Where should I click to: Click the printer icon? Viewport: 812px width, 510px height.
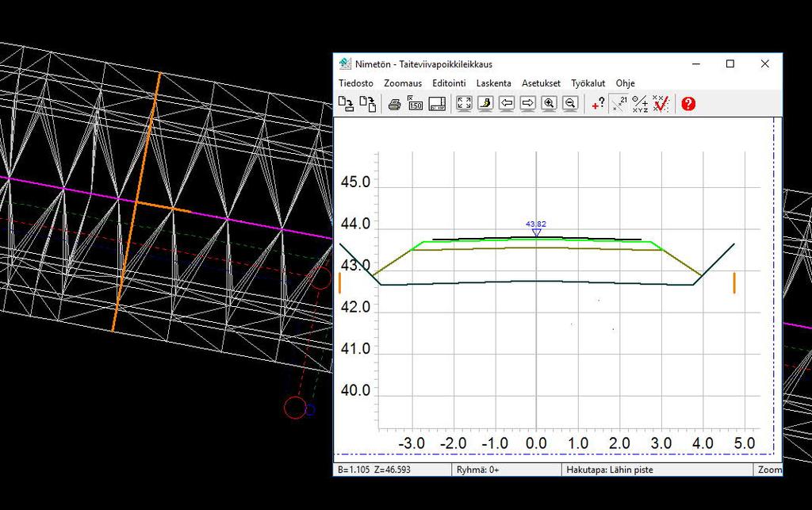(x=395, y=104)
